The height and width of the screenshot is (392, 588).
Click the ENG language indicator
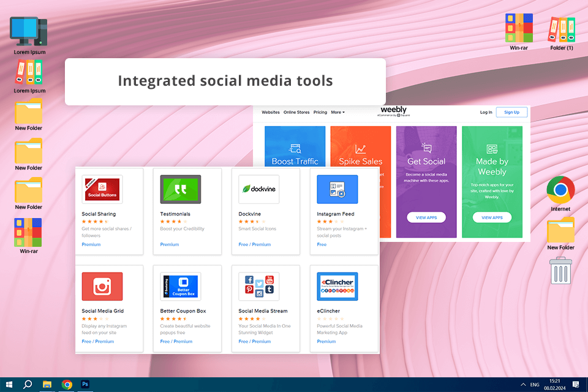(x=535, y=385)
